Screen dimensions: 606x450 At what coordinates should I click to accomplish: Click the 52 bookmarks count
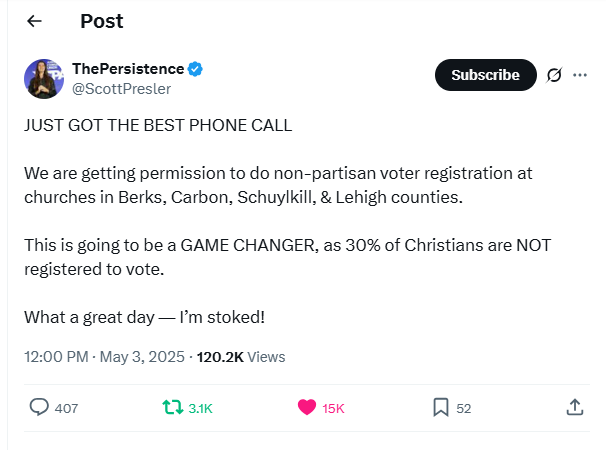tap(464, 408)
